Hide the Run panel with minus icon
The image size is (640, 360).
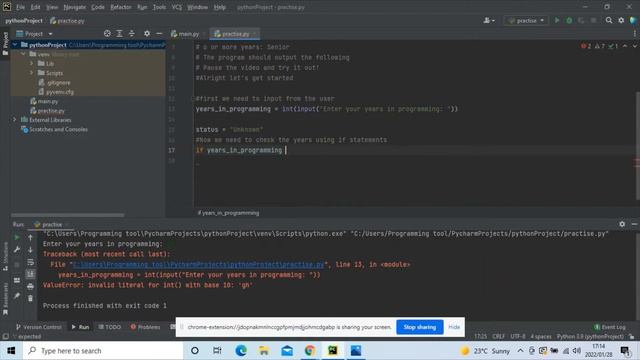click(634, 224)
